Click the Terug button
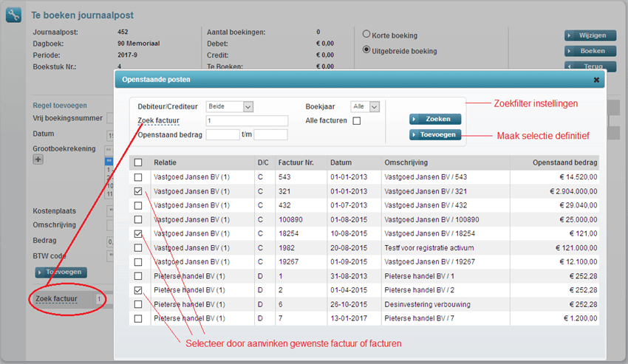Viewport: 628px width, 364px height. coord(590,66)
